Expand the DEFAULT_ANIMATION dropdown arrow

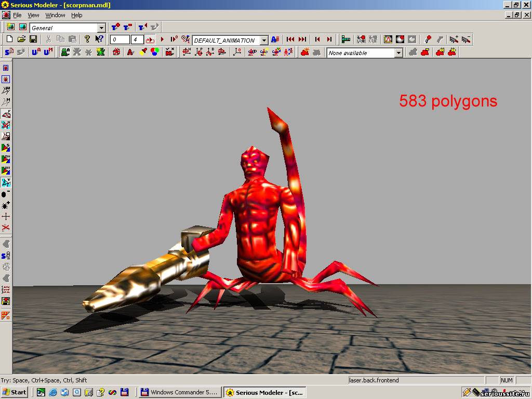(x=264, y=41)
